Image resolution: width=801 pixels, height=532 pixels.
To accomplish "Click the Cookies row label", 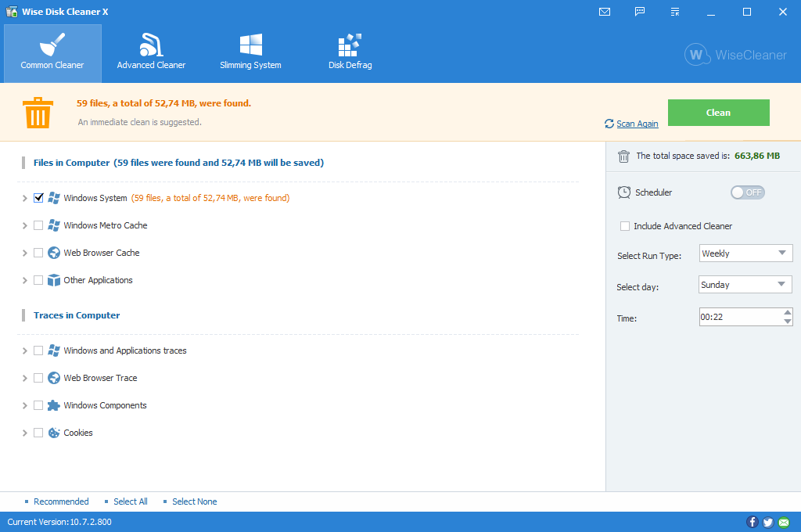I will pyautogui.click(x=78, y=433).
